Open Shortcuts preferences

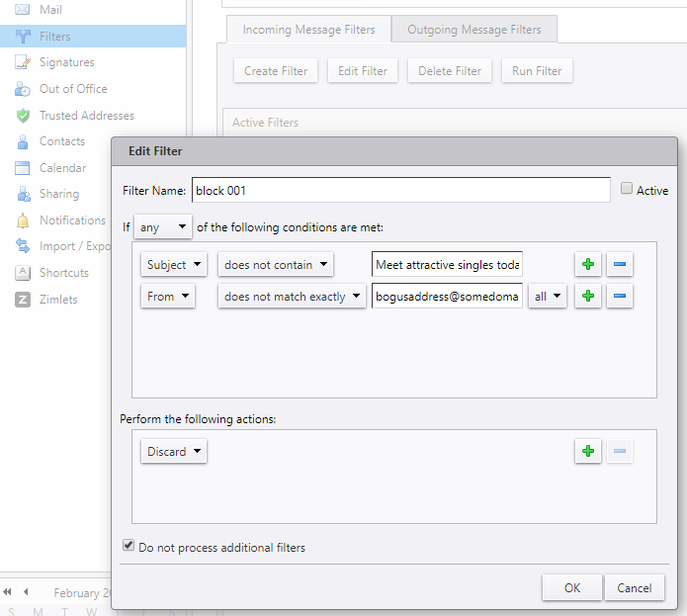[64, 273]
